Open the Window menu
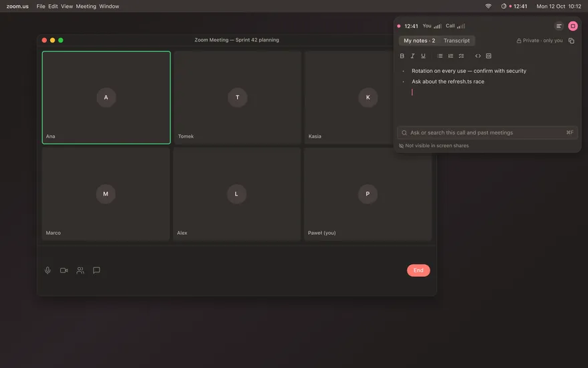 (x=109, y=6)
